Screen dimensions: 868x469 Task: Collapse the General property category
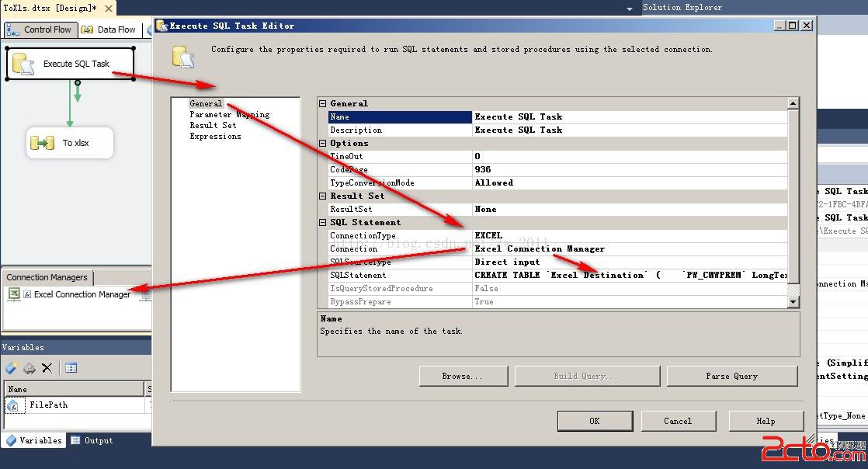point(323,103)
